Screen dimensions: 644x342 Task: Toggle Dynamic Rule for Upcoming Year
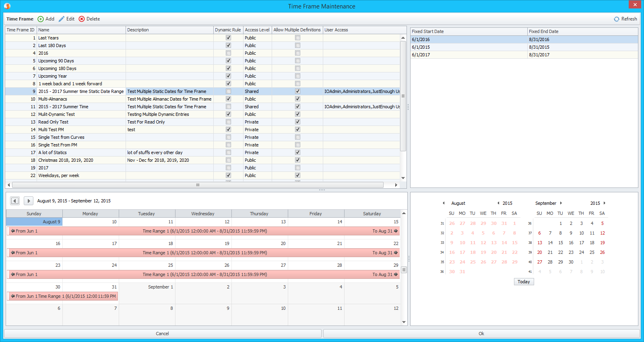pyautogui.click(x=229, y=76)
